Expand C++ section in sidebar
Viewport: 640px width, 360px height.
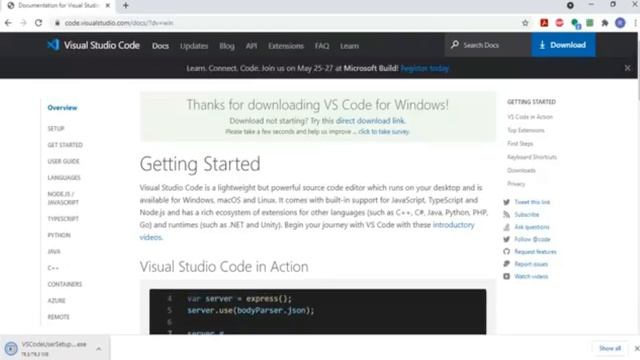coord(53,268)
